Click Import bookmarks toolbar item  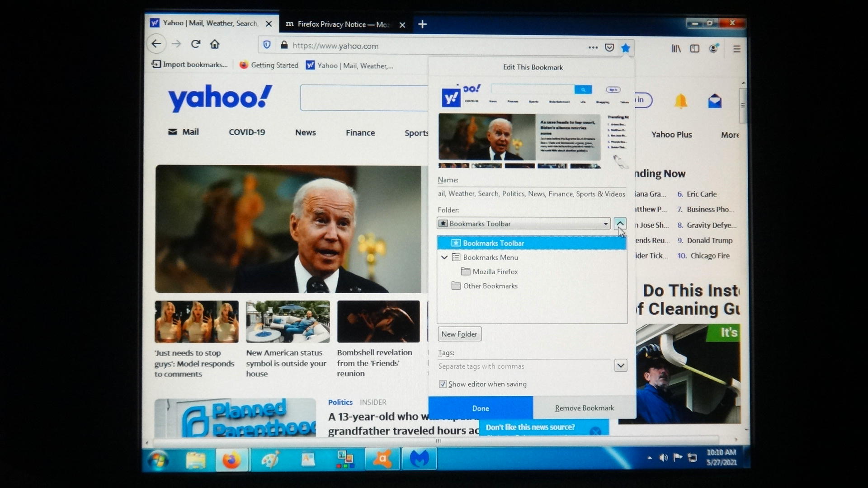tap(189, 64)
